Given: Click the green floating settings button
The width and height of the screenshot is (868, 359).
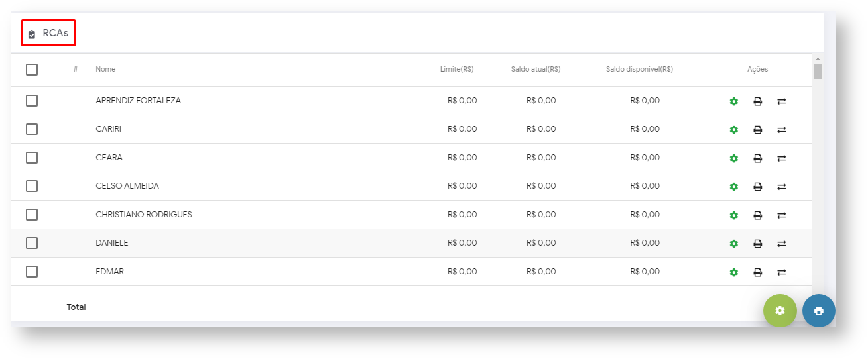Looking at the screenshot, I should click(x=780, y=311).
